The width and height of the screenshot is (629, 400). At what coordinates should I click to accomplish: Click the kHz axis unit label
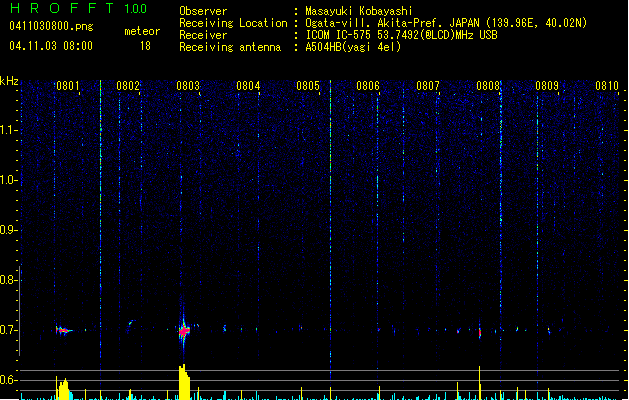click(x=9, y=81)
